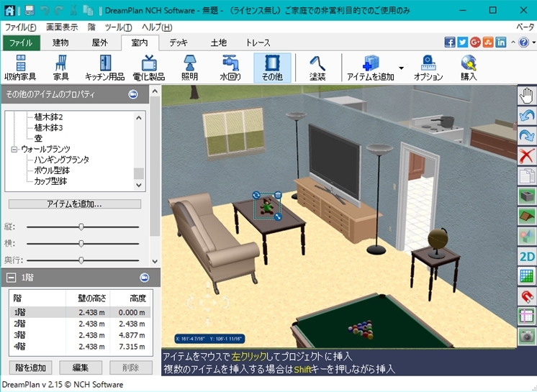Viewport: 537px width, 392px height.
Task: Click the アイテムを追加 toolbar icon
Action: tap(370, 68)
